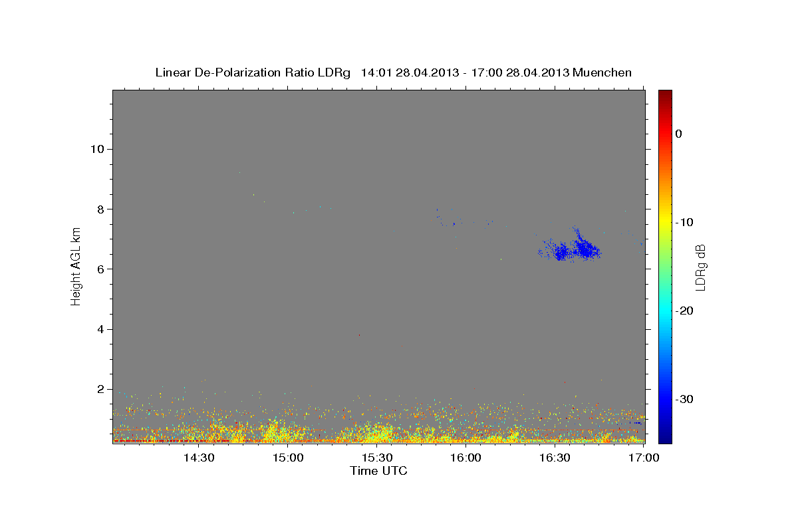Click the height tick label 6
The image size is (798, 532).
click(100, 269)
